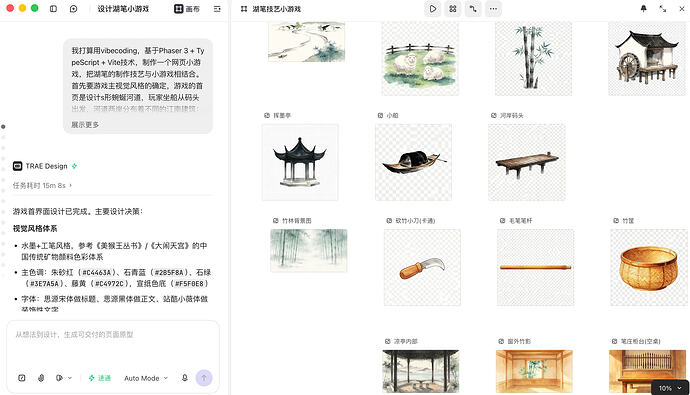
Task: Expand the 任务耗时 15m 8s details
Action: coord(42,186)
